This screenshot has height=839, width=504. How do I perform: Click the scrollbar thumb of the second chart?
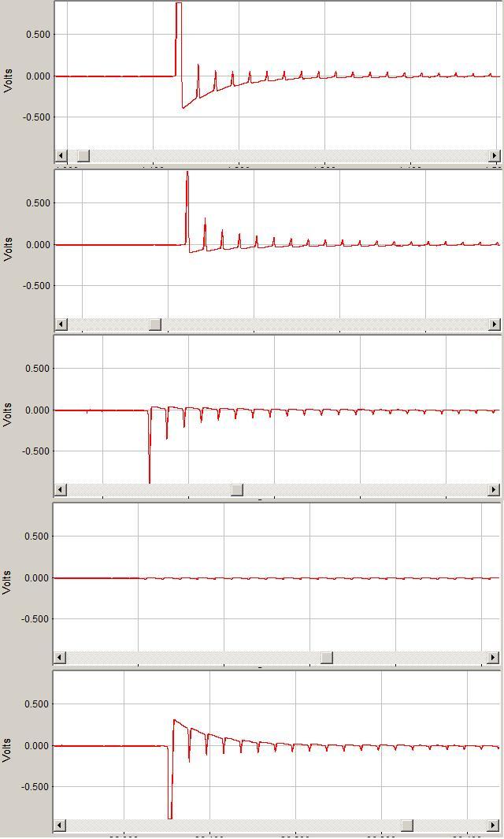pyautogui.click(x=155, y=325)
